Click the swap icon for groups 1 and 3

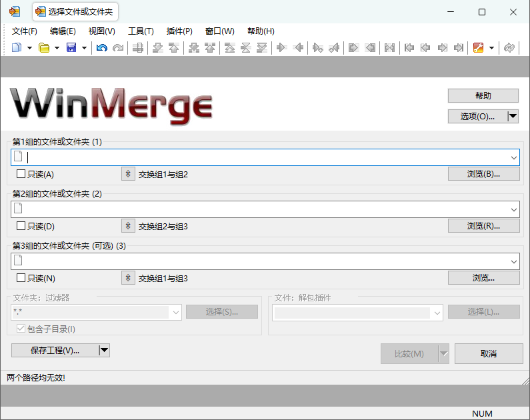point(128,278)
